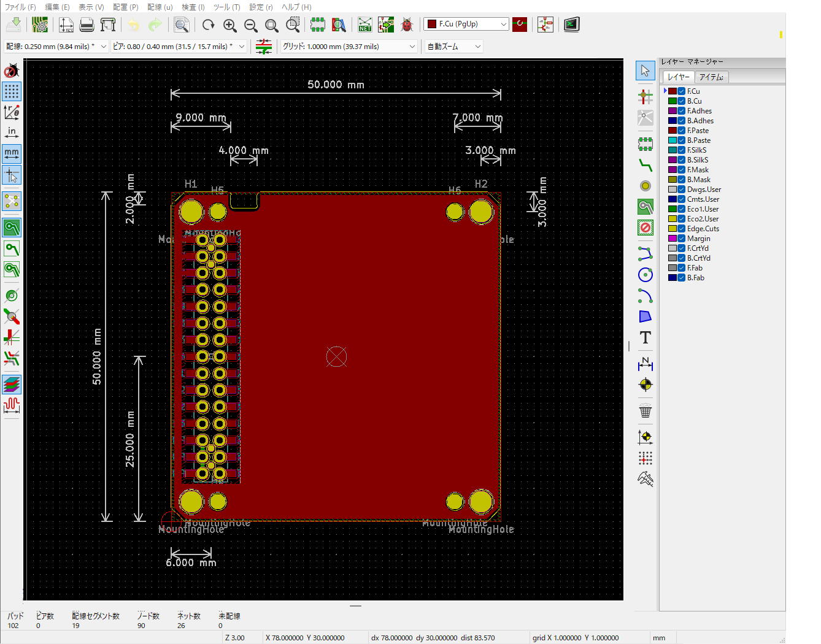Select the measure distance caliper tool
This screenshot has width=821, height=644.
pyautogui.click(x=645, y=479)
